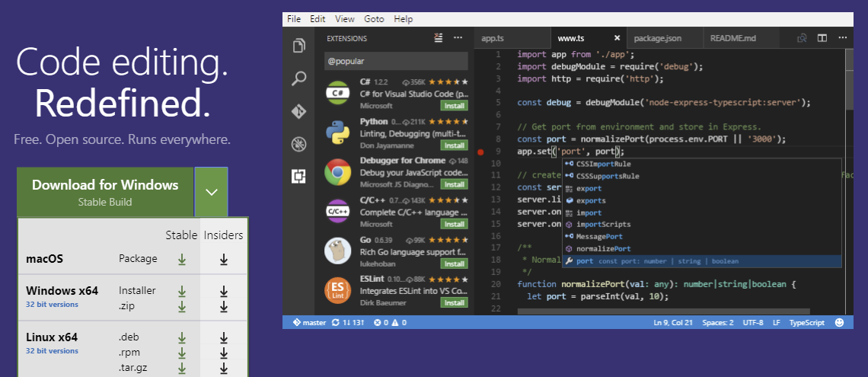Click the clear extensions list icon
The image size is (868, 377).
(439, 38)
